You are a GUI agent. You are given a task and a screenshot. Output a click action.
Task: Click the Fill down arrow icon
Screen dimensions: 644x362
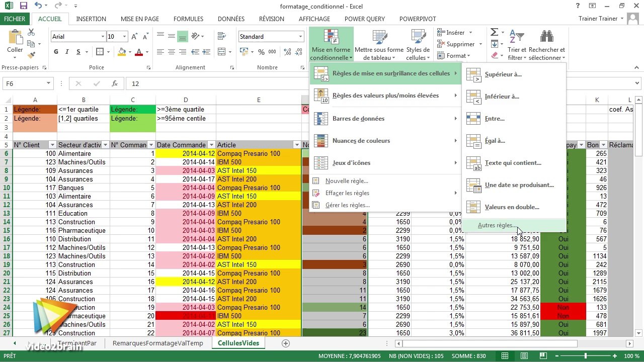tap(494, 44)
